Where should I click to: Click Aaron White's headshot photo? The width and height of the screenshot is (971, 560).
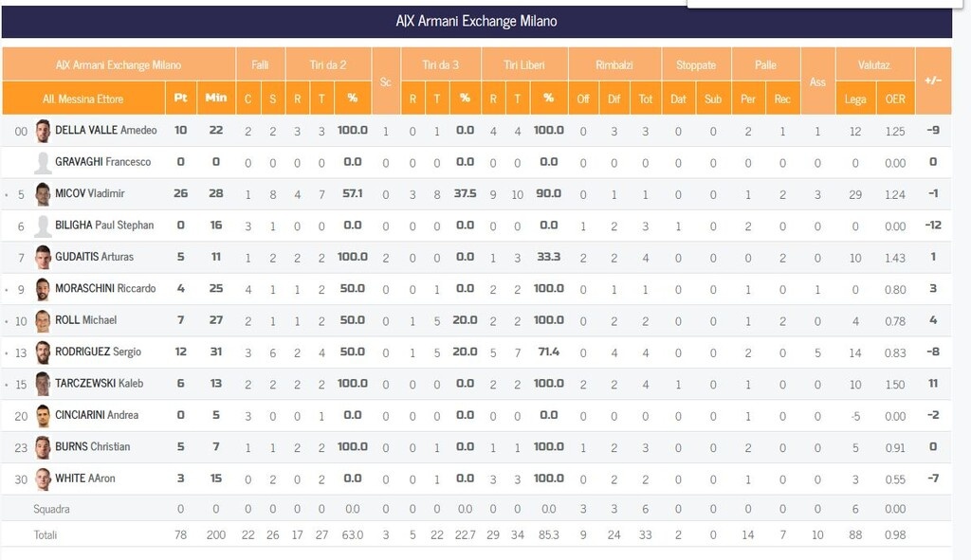(x=43, y=479)
